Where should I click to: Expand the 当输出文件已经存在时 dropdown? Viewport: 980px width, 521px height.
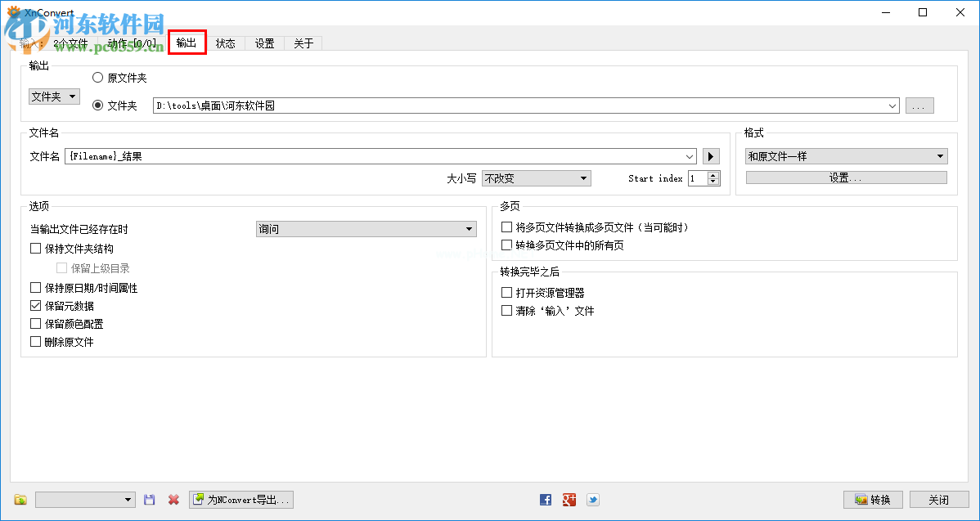[x=366, y=229]
